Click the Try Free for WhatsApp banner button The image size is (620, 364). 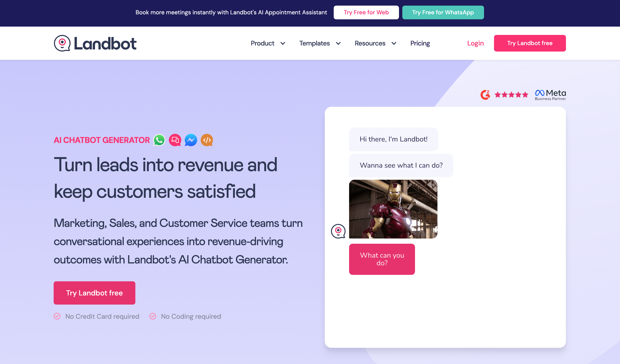(x=443, y=12)
